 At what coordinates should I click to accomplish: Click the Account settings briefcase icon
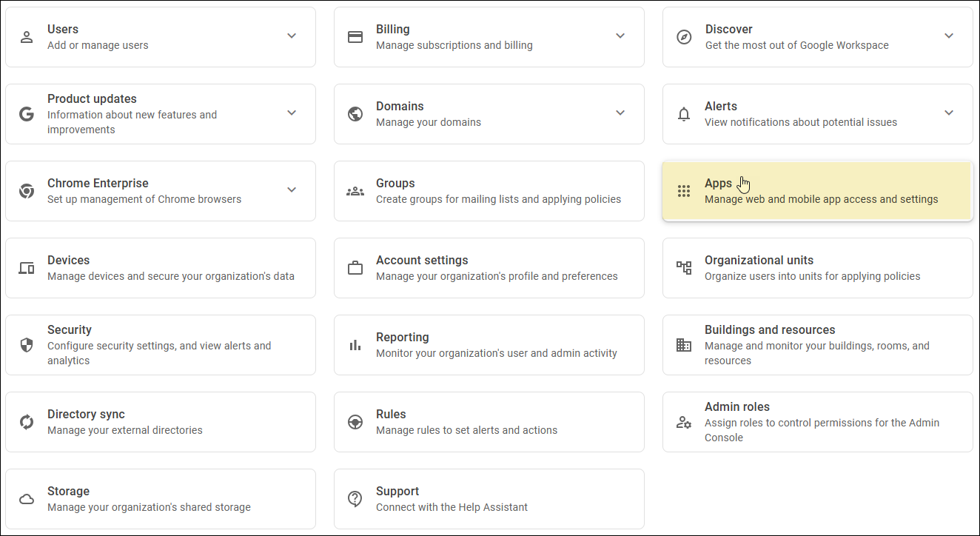pos(355,268)
